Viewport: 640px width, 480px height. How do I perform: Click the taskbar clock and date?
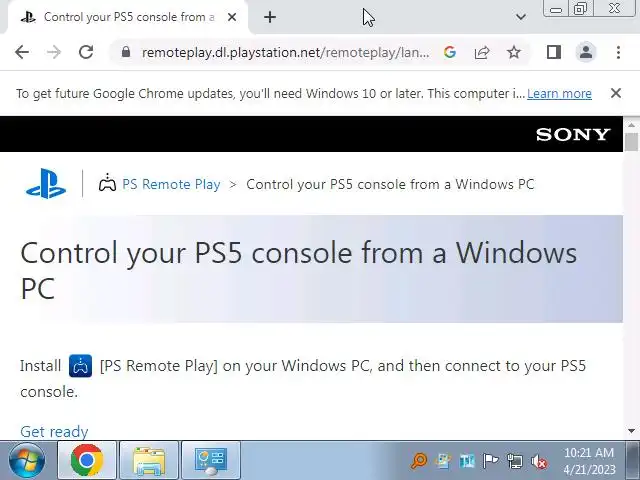[x=589, y=461]
